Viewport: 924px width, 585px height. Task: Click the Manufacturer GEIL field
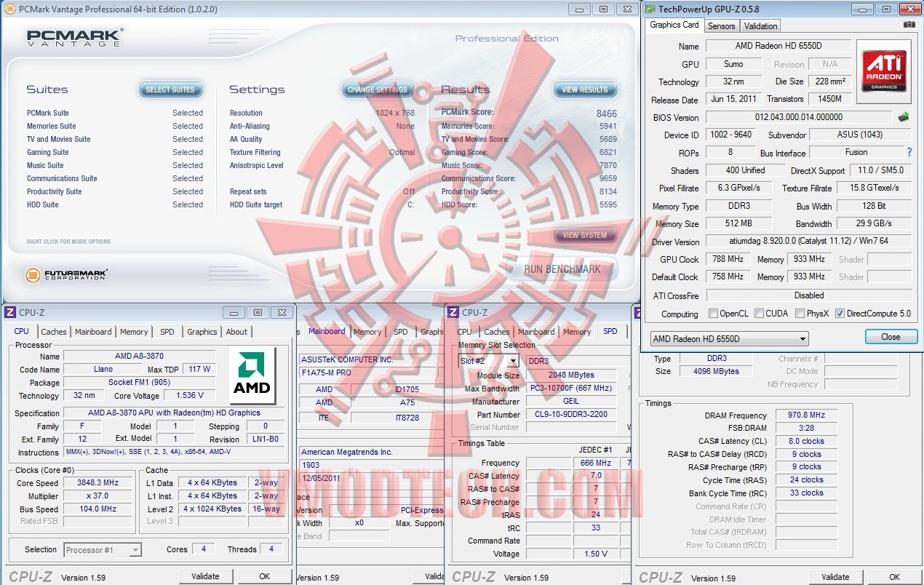(570, 402)
